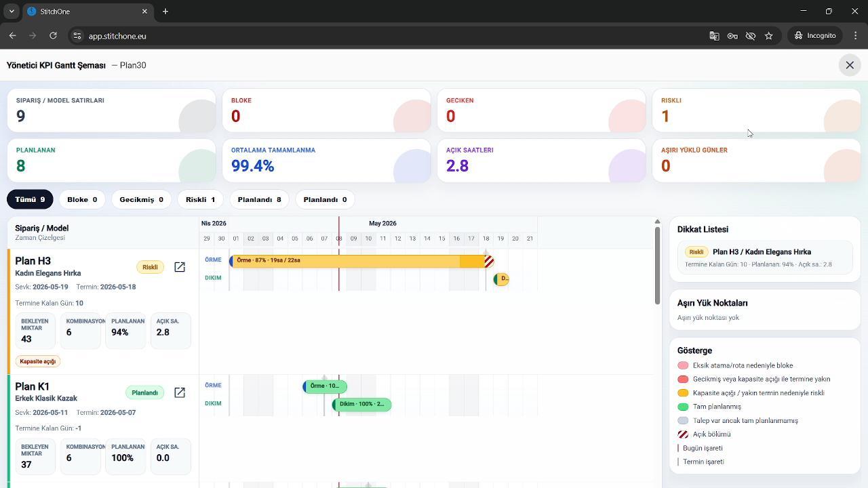Filter by Bloke 0
The height and width of the screenshot is (488, 868).
click(82, 199)
